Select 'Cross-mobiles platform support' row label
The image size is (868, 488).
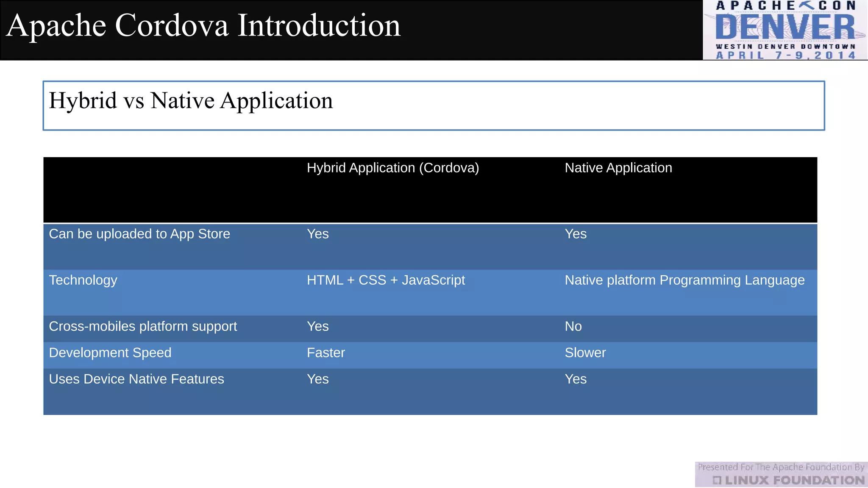(x=143, y=327)
